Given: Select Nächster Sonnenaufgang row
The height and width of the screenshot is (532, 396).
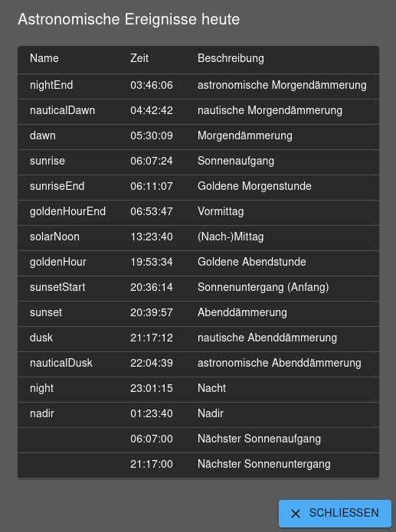Looking at the screenshot, I should [198, 439].
